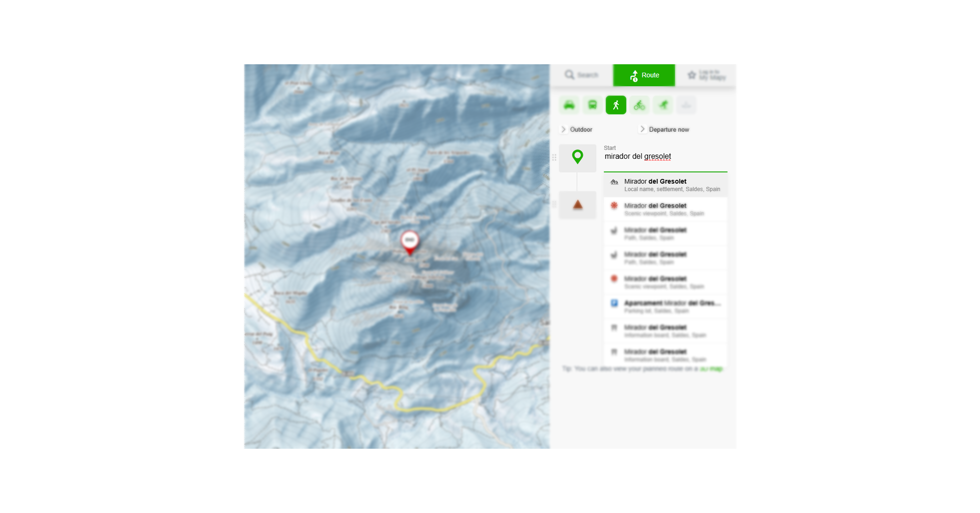Select public transport bus icon

[592, 105]
